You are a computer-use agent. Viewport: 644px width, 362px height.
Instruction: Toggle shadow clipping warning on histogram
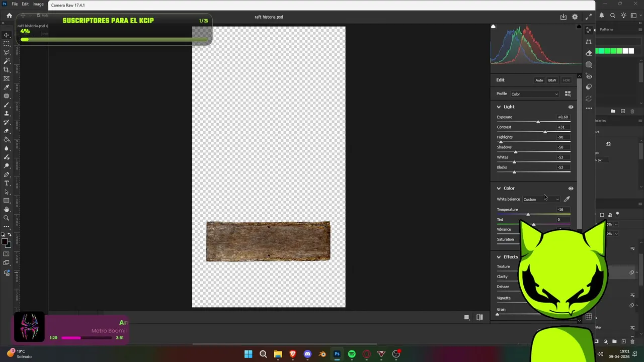point(493,27)
